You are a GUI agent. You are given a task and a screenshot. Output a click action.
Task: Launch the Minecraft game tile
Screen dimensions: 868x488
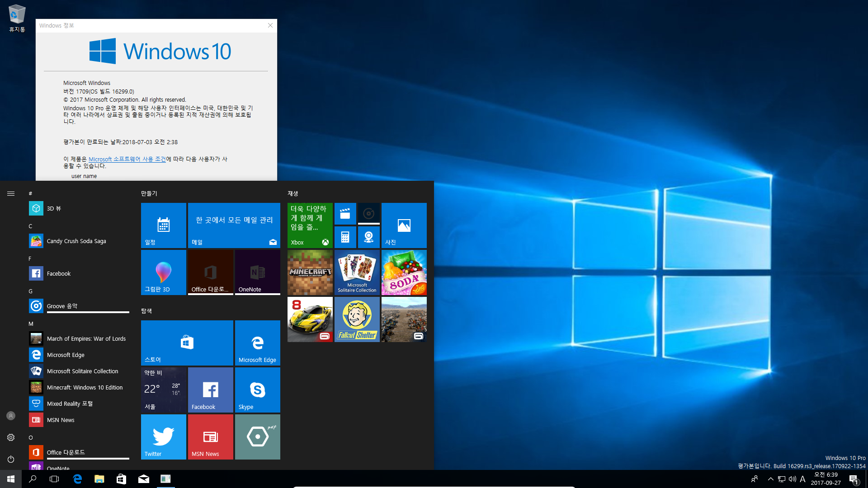coord(310,272)
